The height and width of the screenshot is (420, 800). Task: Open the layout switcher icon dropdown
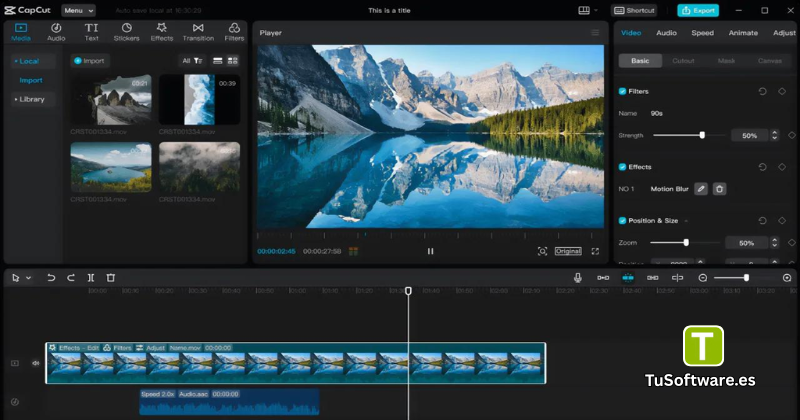(x=588, y=10)
